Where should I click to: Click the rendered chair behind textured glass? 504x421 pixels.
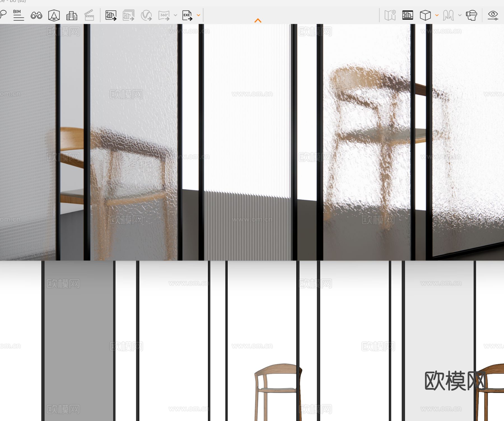coord(386,146)
